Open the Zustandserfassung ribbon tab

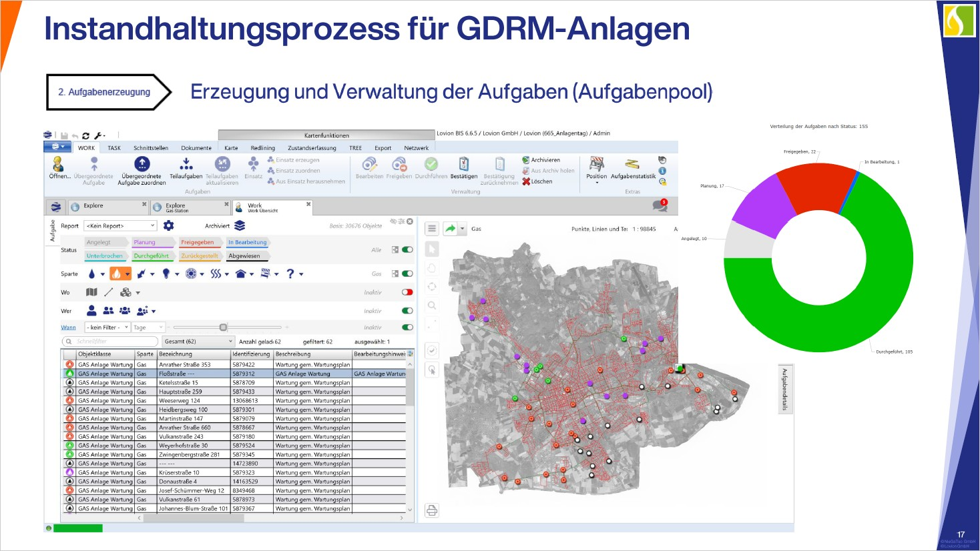[312, 148]
